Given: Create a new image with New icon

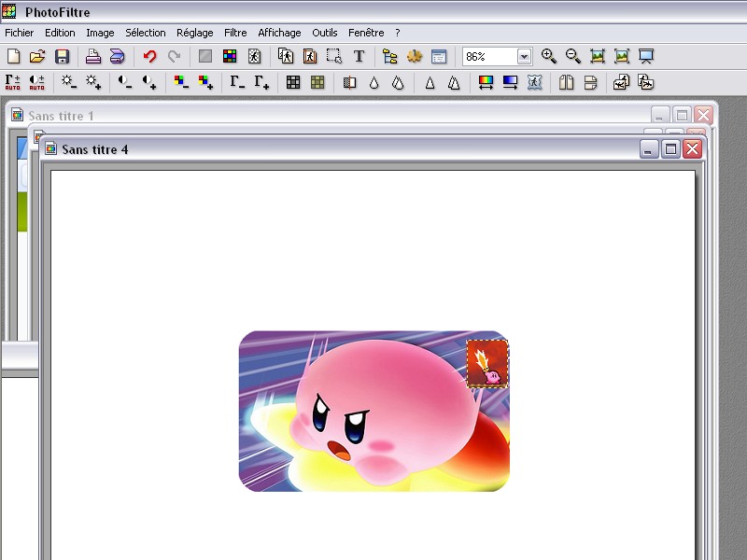Looking at the screenshot, I should click(x=14, y=57).
